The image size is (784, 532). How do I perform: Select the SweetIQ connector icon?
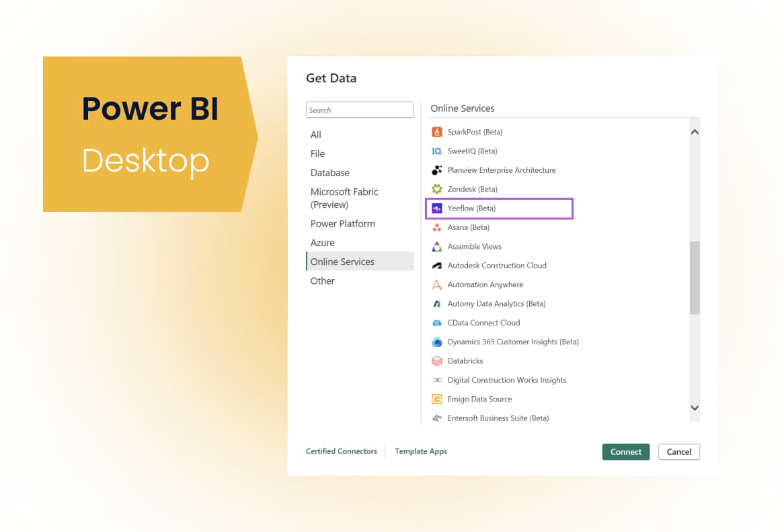pos(436,151)
